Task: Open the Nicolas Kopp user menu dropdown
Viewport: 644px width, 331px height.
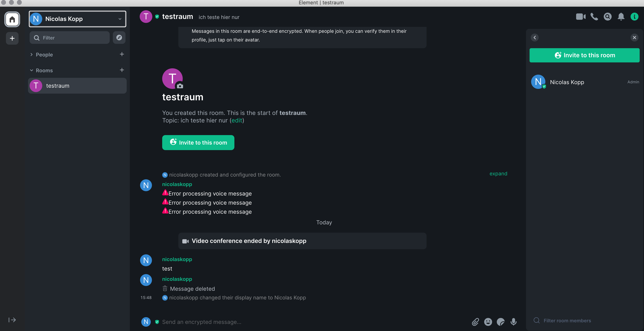Action: click(x=78, y=19)
